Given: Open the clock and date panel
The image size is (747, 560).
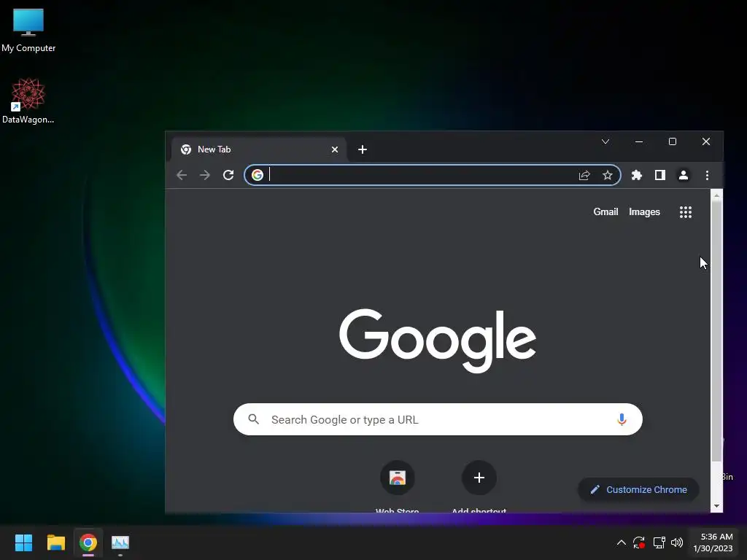Looking at the screenshot, I should [x=713, y=542].
